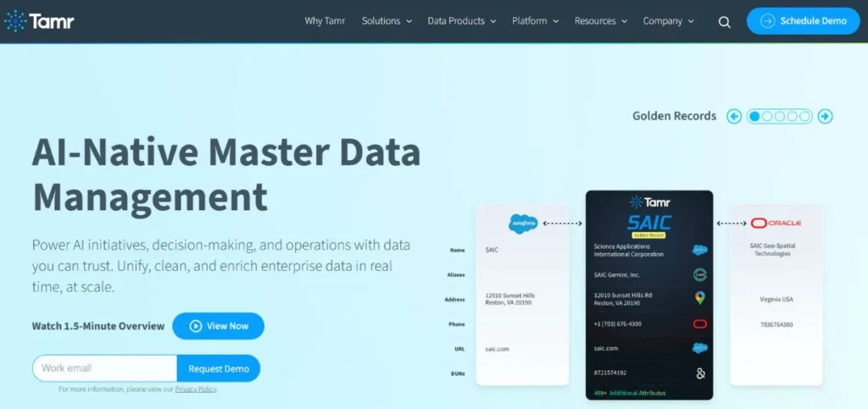Go to previous Golden Records slide
The image size is (868, 409).
[734, 117]
